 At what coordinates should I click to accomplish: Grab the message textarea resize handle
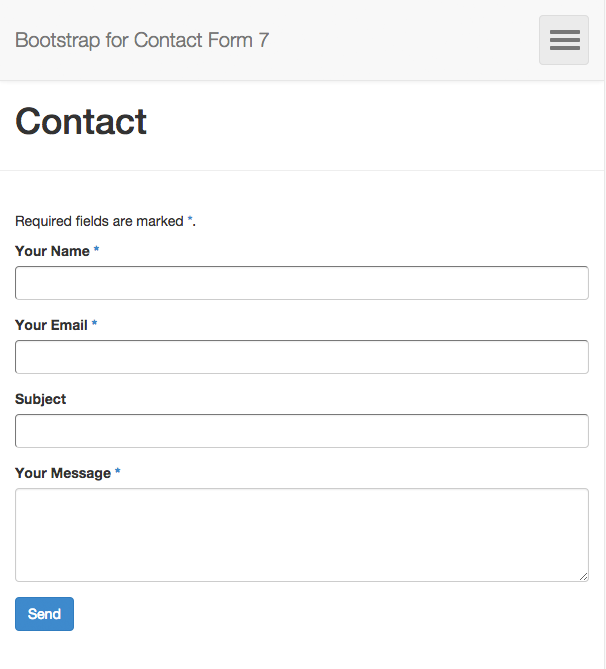(x=583, y=576)
